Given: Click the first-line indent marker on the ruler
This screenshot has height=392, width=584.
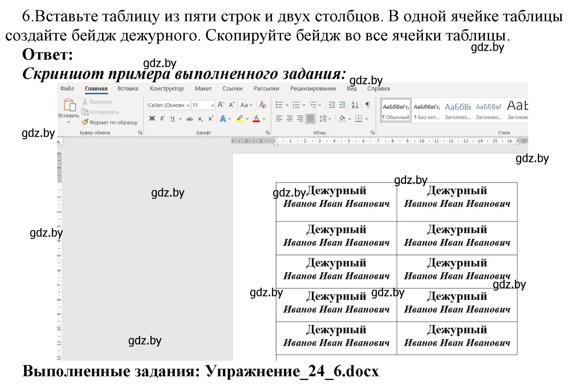Looking at the screenshot, I should coord(276,139).
